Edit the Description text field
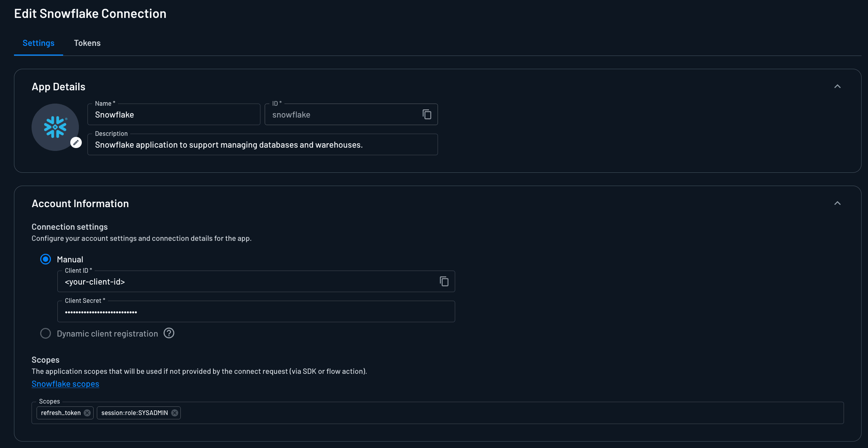The image size is (868, 448). [x=263, y=144]
